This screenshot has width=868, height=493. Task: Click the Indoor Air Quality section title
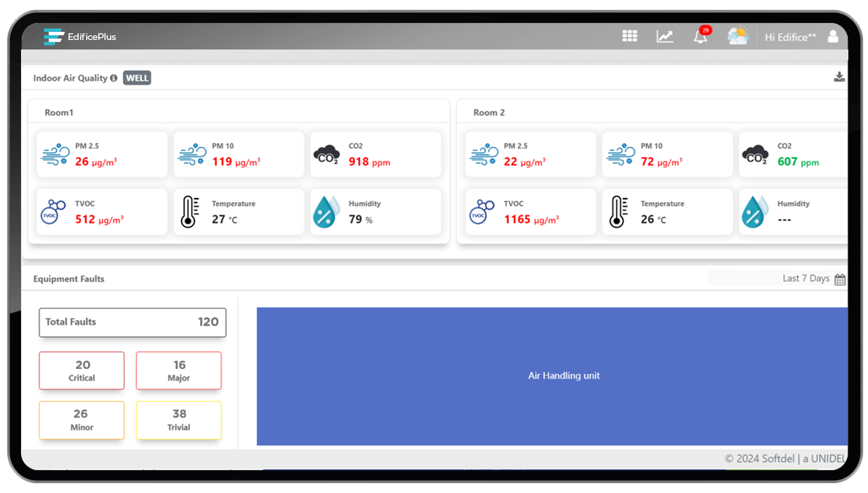click(x=71, y=78)
